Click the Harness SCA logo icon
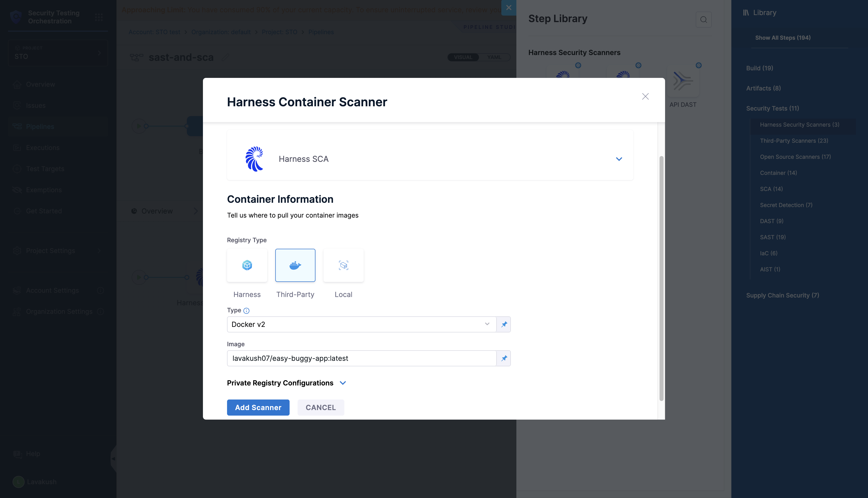The image size is (868, 498). pyautogui.click(x=254, y=159)
